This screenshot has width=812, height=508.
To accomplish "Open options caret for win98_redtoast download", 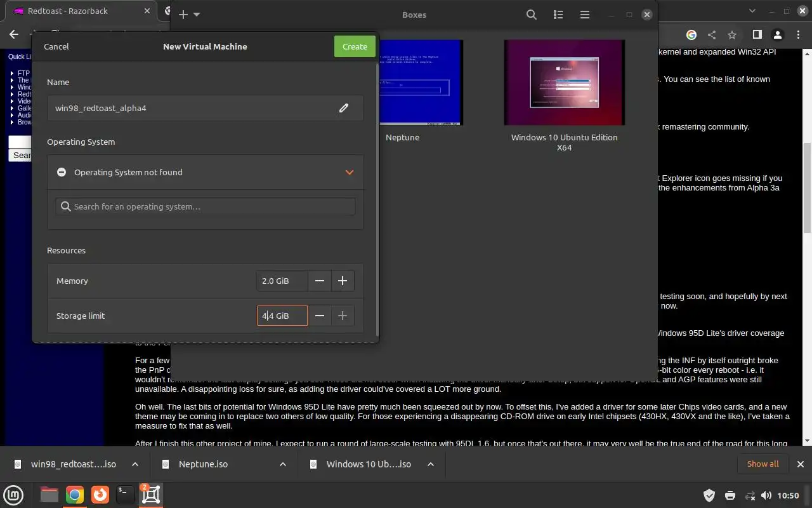I will 135,464.
